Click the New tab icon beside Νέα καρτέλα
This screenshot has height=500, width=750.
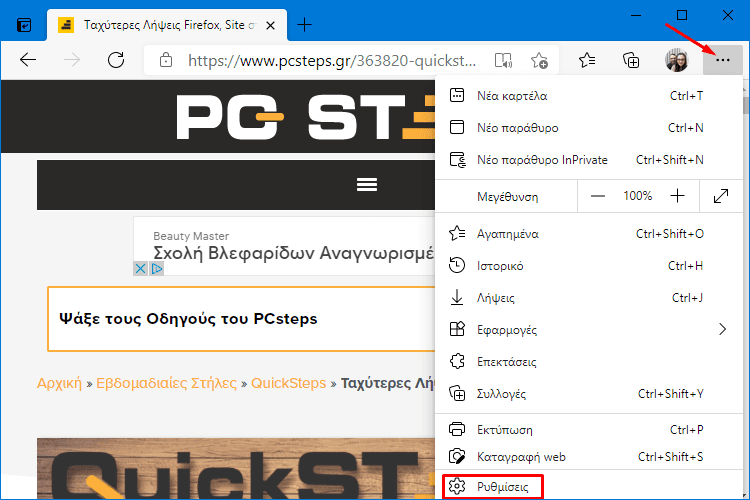coord(457,95)
